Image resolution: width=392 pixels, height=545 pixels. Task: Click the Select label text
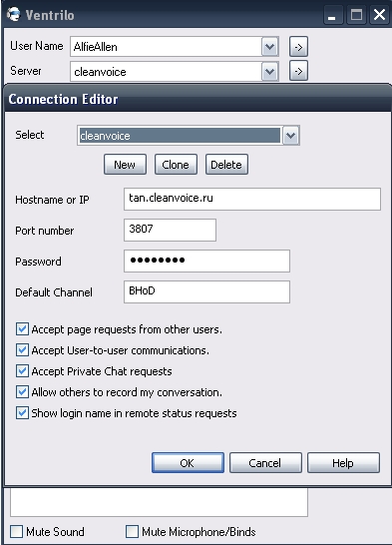pos(30,135)
